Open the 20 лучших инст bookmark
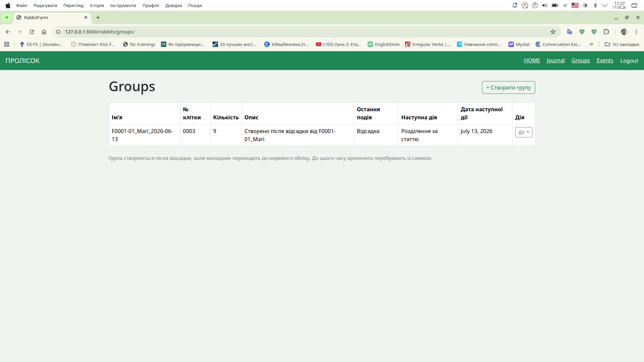 point(235,44)
